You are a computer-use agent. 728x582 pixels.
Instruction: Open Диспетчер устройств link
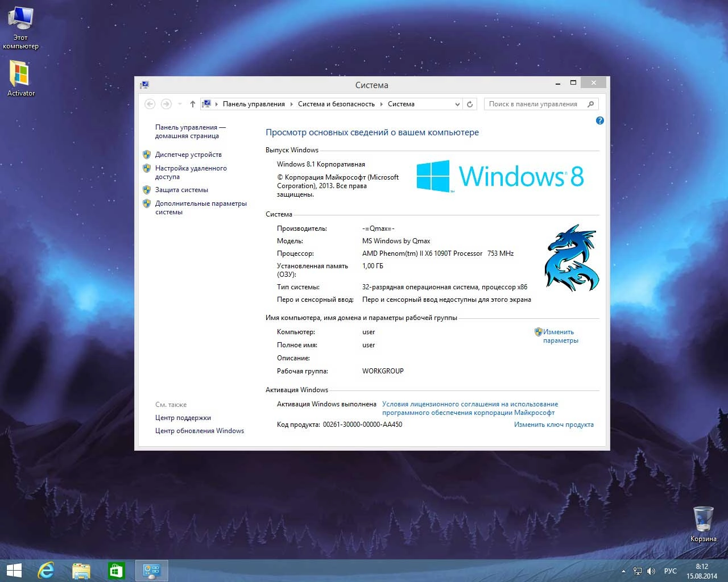pos(188,155)
